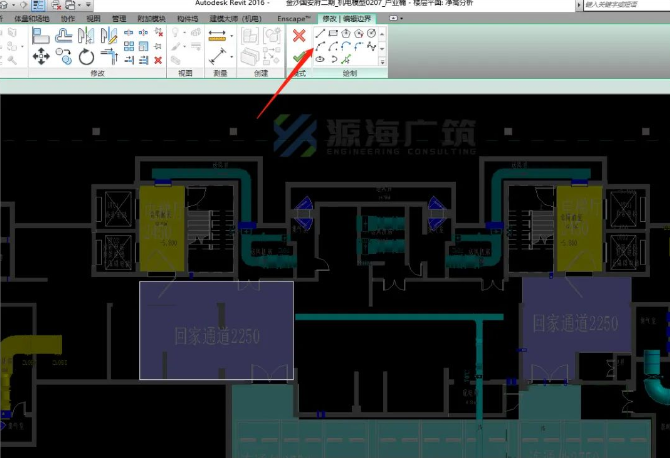Select the green Pick Lines draw tool
The width and height of the screenshot is (670, 458).
pos(346,59)
